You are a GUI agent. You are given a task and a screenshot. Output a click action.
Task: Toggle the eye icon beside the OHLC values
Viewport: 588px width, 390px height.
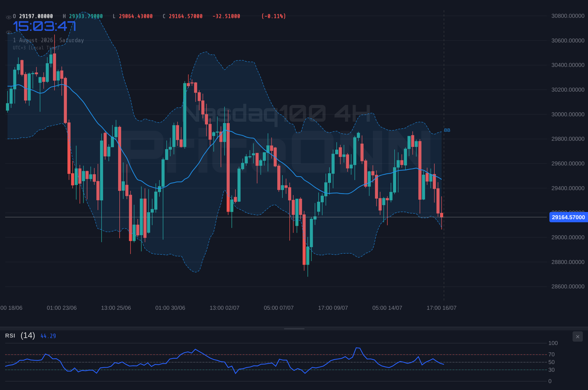point(8,17)
